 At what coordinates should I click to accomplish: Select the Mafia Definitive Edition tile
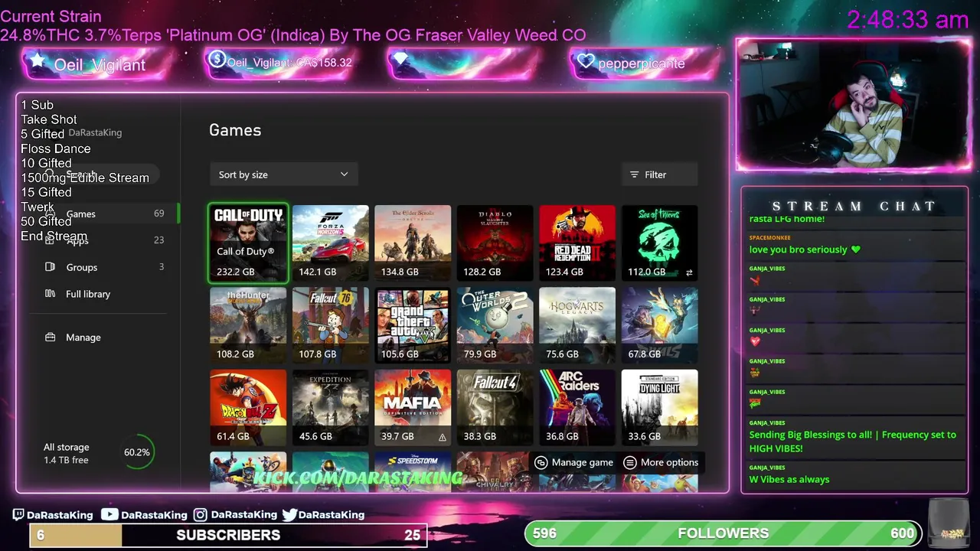click(x=413, y=407)
